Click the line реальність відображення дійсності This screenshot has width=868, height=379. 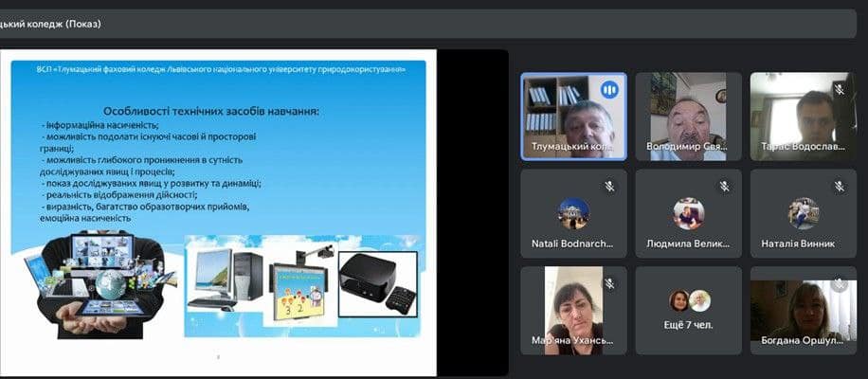(x=119, y=195)
